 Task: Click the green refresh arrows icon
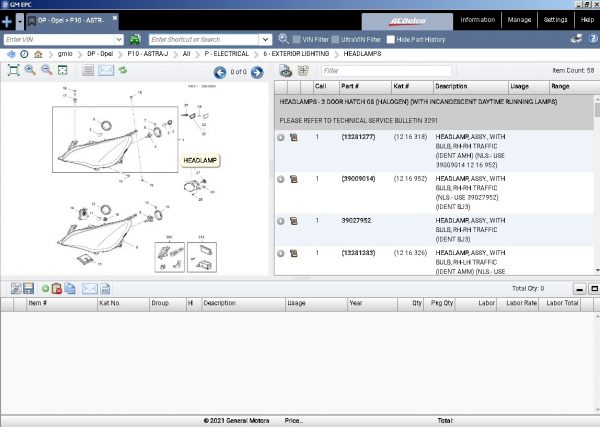pos(123,70)
